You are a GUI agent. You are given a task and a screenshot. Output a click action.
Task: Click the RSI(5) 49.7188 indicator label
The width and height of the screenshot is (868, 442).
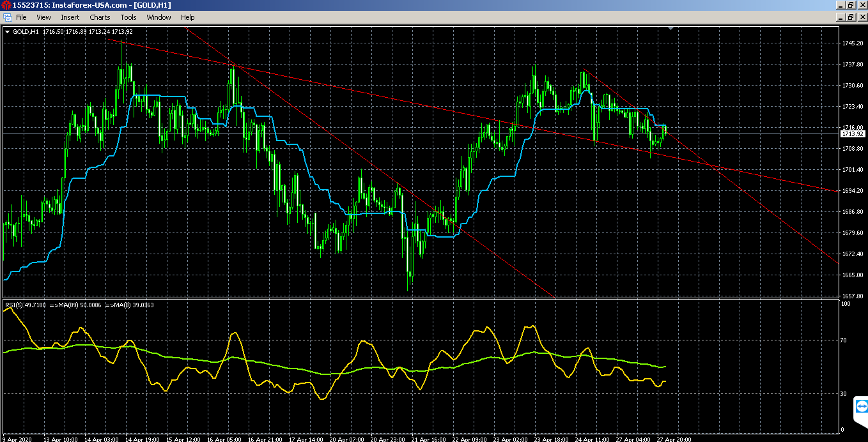(26, 305)
